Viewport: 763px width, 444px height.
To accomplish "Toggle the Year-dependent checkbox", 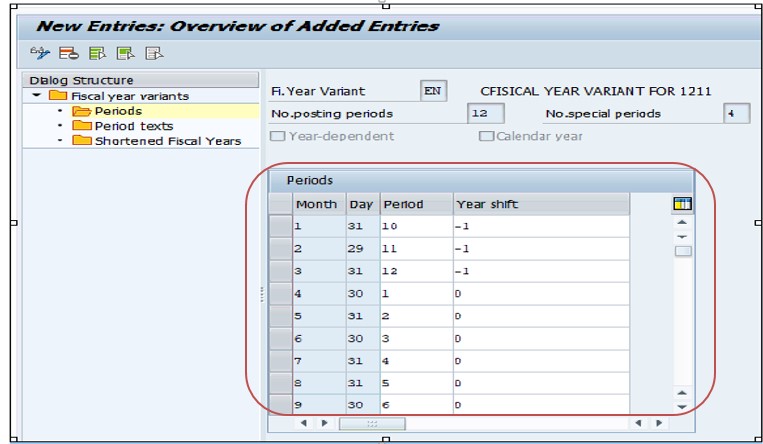I will 277,136.
